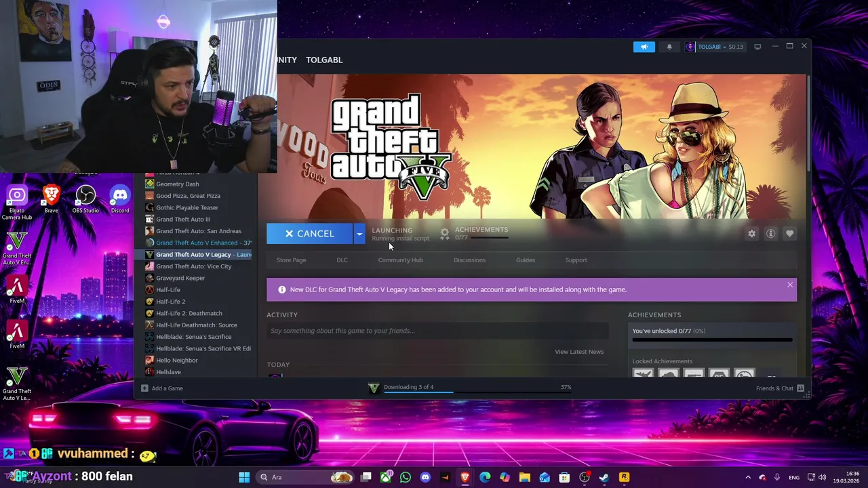Image resolution: width=868 pixels, height=488 pixels.
Task: Open upper FiveM desktop shortcut
Action: click(x=17, y=290)
